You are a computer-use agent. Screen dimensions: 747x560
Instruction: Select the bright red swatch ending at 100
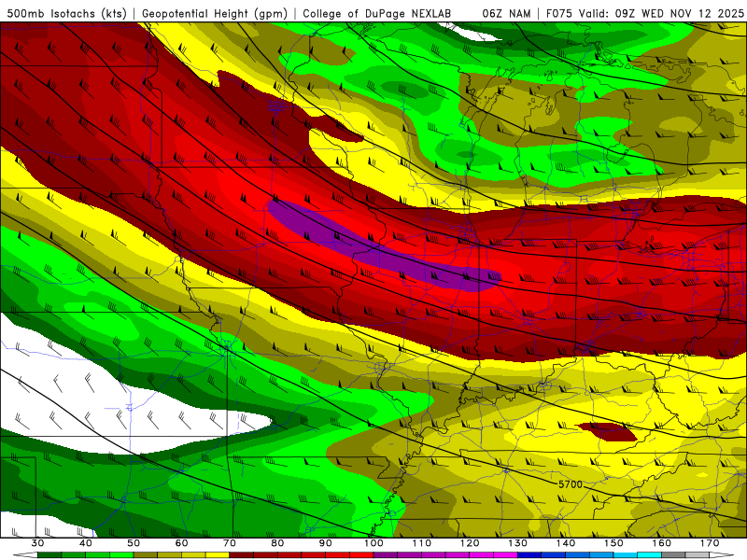pyautogui.click(x=361, y=554)
